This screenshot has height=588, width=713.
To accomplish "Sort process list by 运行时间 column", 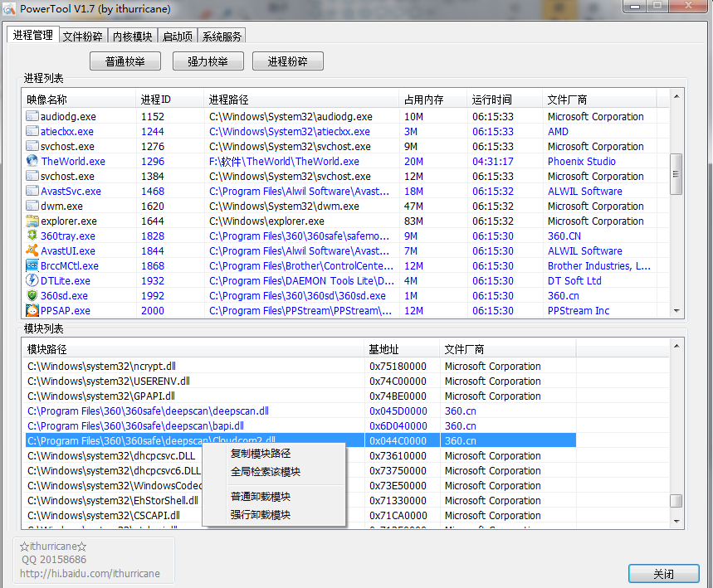I will pyautogui.click(x=505, y=99).
